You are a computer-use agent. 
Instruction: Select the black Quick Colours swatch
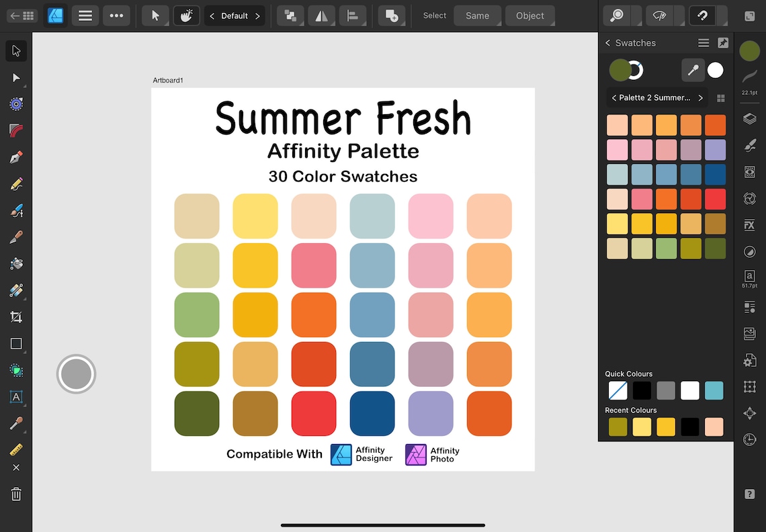641,390
